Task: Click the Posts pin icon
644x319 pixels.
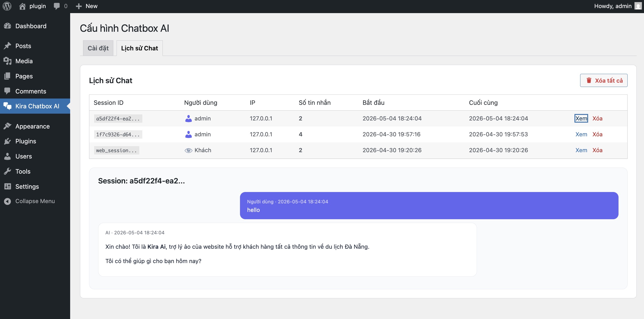Action: click(x=8, y=46)
